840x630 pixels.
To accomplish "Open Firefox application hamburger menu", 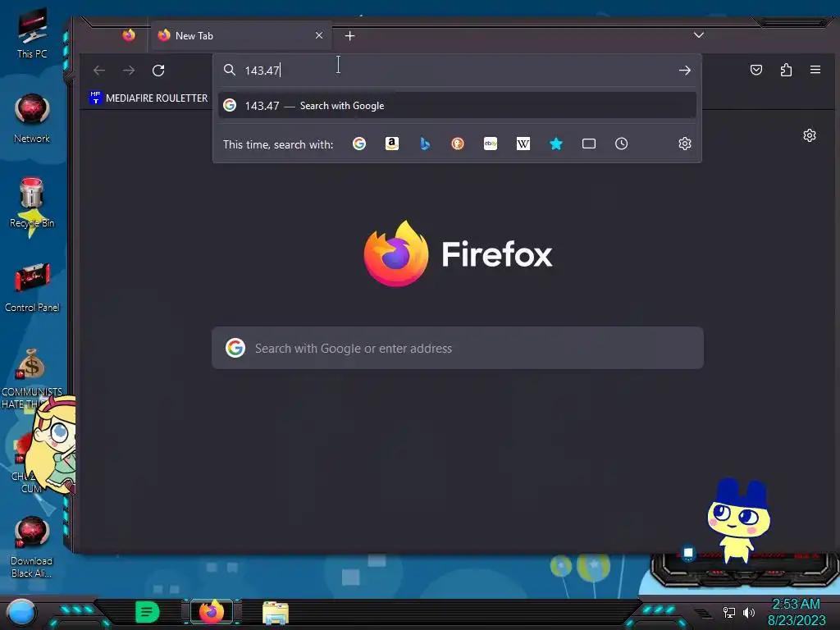I will tap(815, 70).
